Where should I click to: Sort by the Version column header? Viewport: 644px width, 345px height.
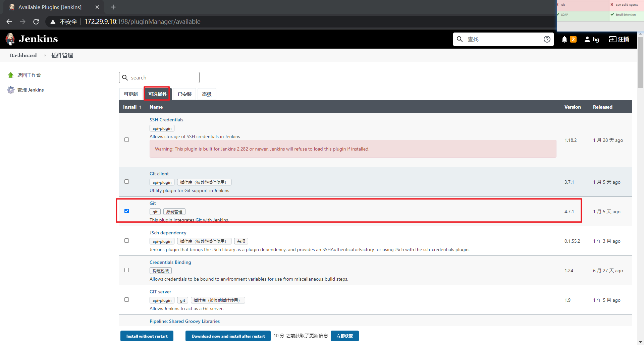(572, 107)
